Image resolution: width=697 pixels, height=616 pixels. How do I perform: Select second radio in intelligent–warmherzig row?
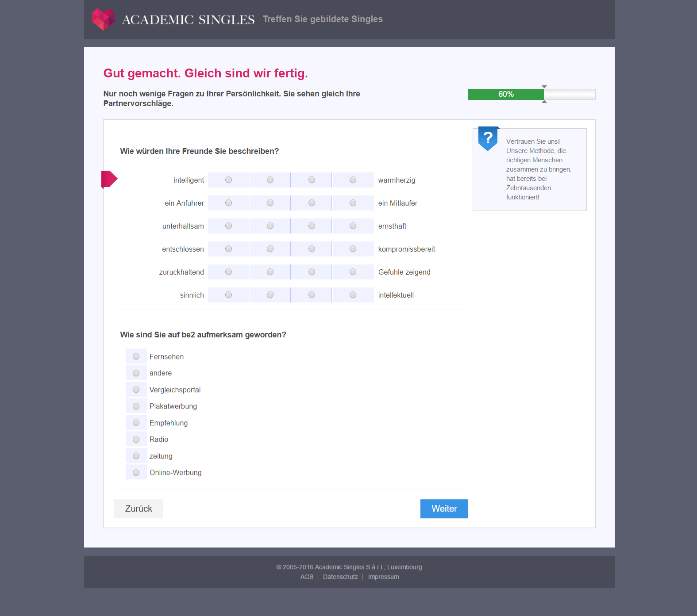pos(270,180)
